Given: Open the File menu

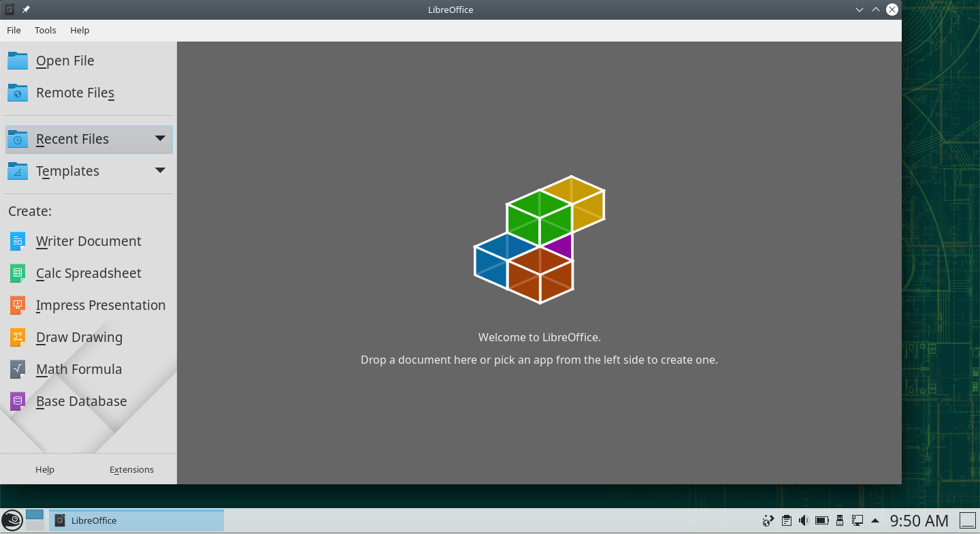Looking at the screenshot, I should click(14, 30).
